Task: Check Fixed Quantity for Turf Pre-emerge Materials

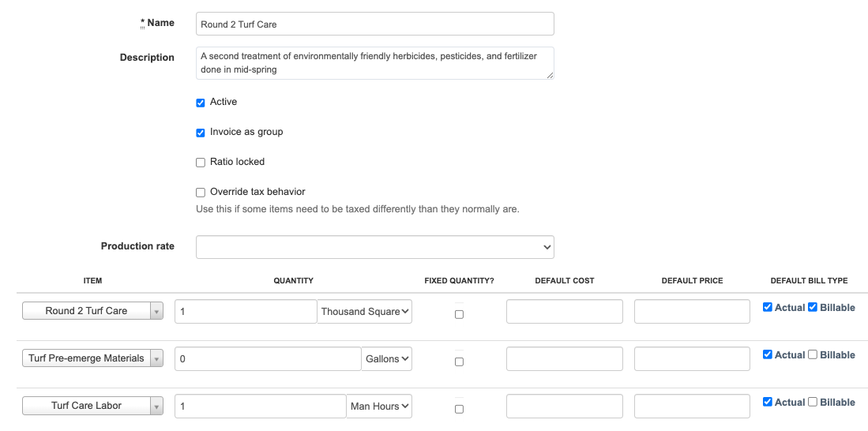Action: (x=460, y=362)
